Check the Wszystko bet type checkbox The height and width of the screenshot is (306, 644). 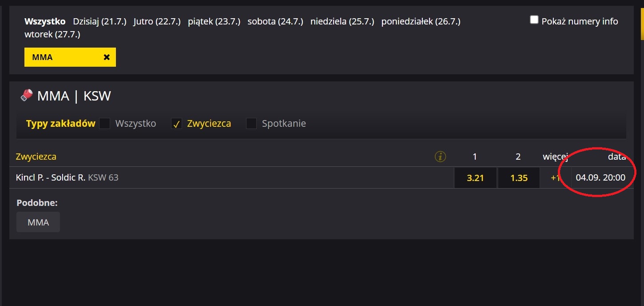tap(104, 123)
